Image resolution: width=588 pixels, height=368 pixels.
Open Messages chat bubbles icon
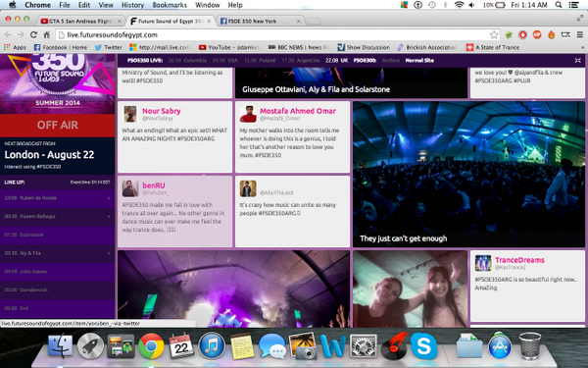[272, 345]
